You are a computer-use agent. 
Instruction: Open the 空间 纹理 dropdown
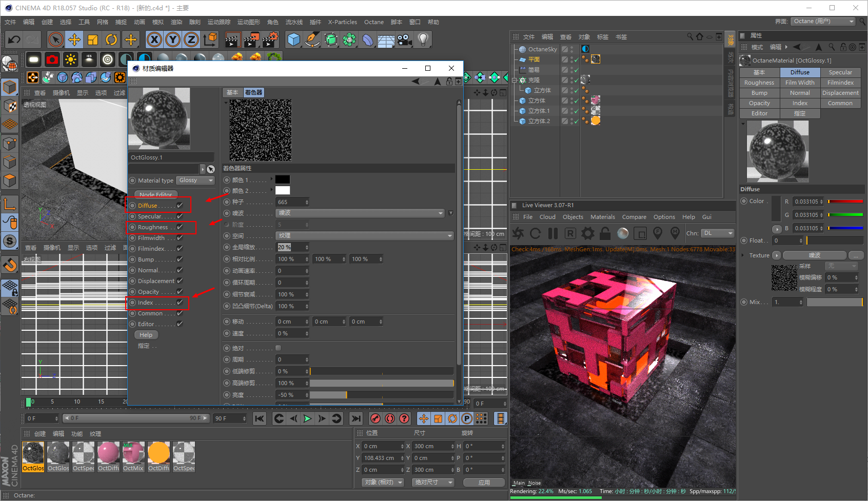365,235
